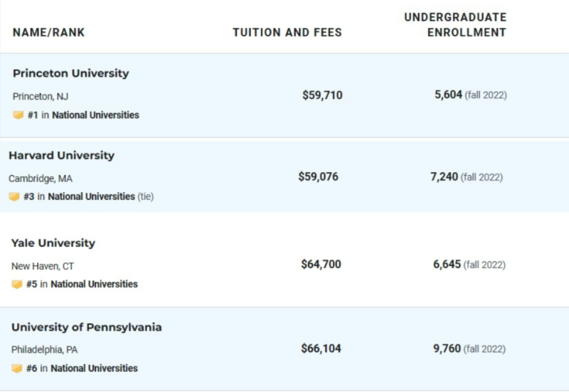Click the badge icon beside Princeton's #1 ranking

point(18,115)
